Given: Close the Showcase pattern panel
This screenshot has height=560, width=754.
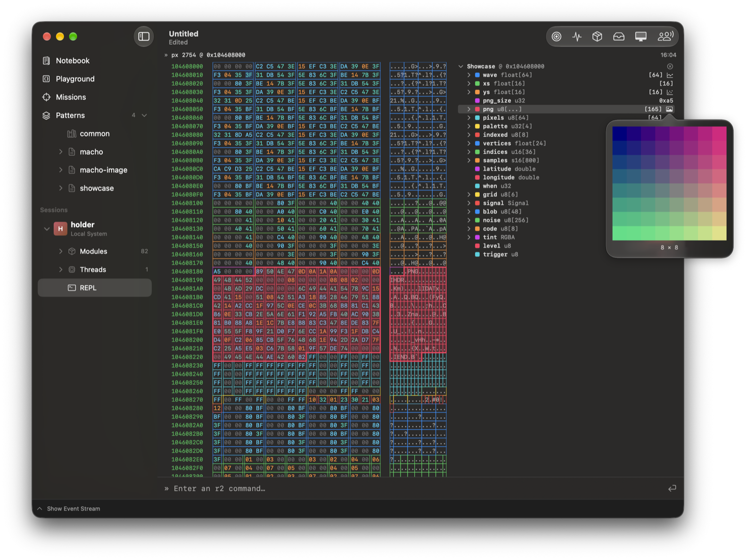Looking at the screenshot, I should 670,66.
